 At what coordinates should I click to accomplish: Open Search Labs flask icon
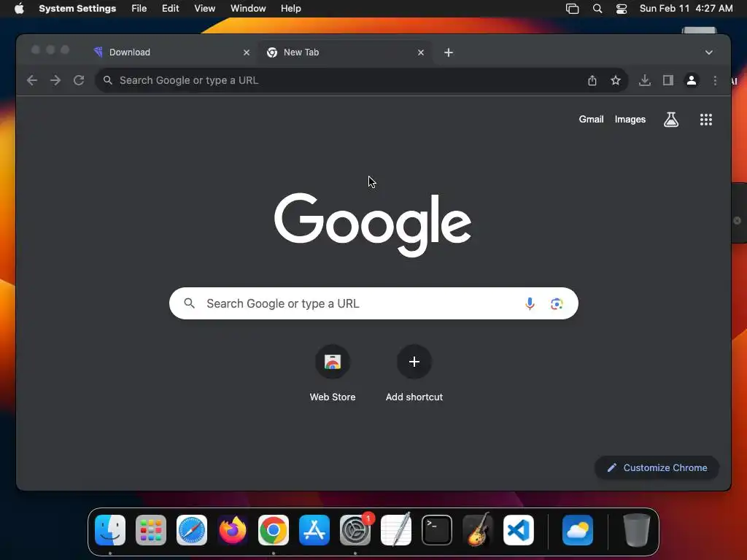[x=671, y=120]
